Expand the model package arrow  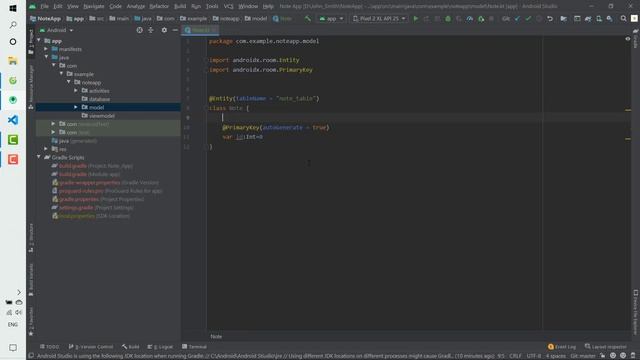click(76, 107)
